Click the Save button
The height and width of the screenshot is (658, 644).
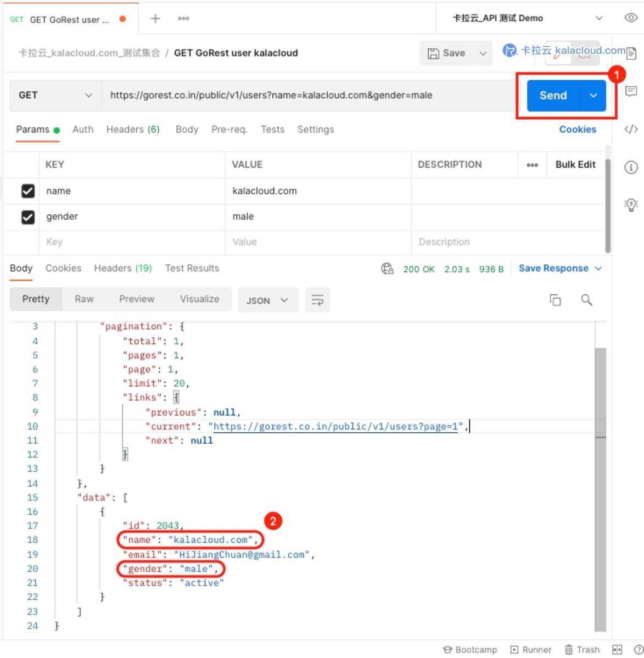446,53
